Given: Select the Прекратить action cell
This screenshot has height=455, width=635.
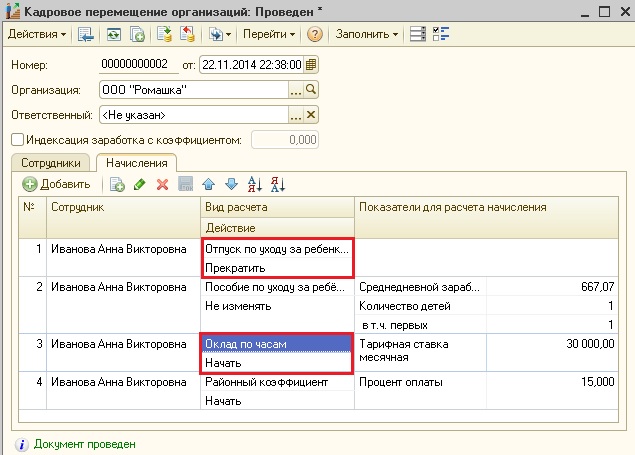Looking at the screenshot, I should (x=277, y=268).
